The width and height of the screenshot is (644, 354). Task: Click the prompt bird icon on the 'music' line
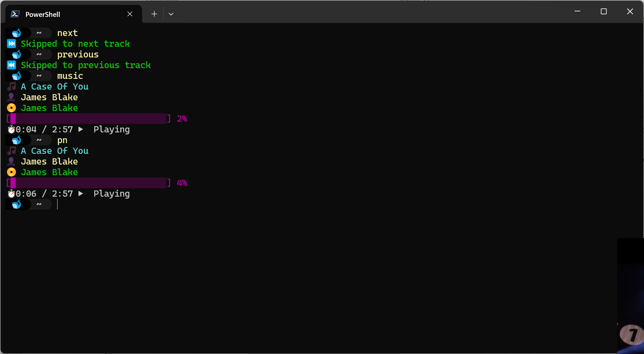(16, 76)
